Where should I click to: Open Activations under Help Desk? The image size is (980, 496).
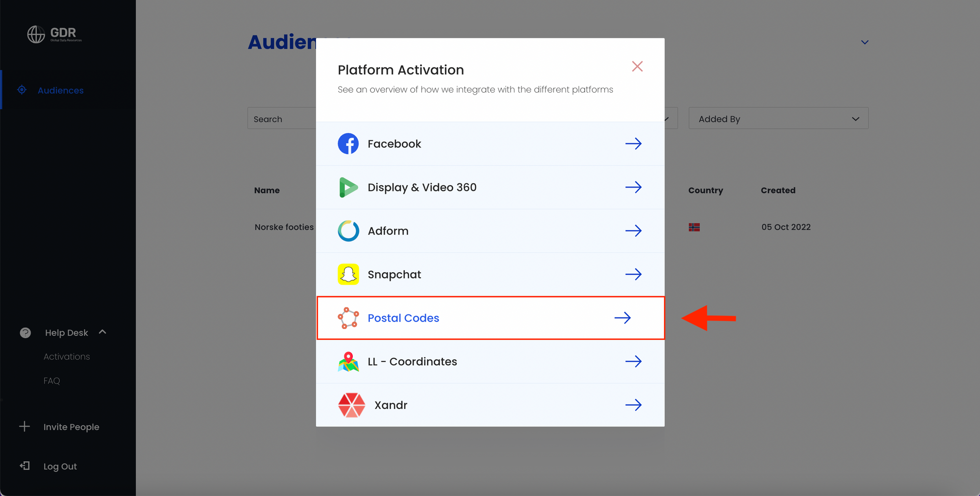pyautogui.click(x=67, y=357)
